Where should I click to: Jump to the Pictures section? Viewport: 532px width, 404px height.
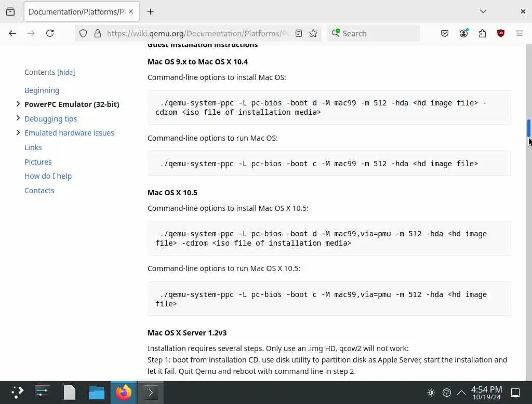[38, 162]
